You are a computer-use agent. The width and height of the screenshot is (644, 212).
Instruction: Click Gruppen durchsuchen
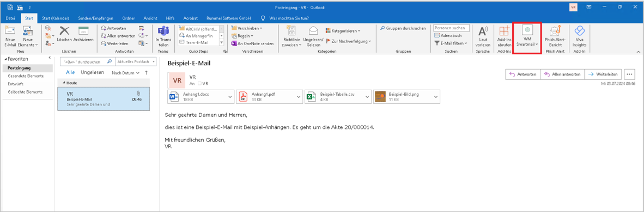point(403,28)
